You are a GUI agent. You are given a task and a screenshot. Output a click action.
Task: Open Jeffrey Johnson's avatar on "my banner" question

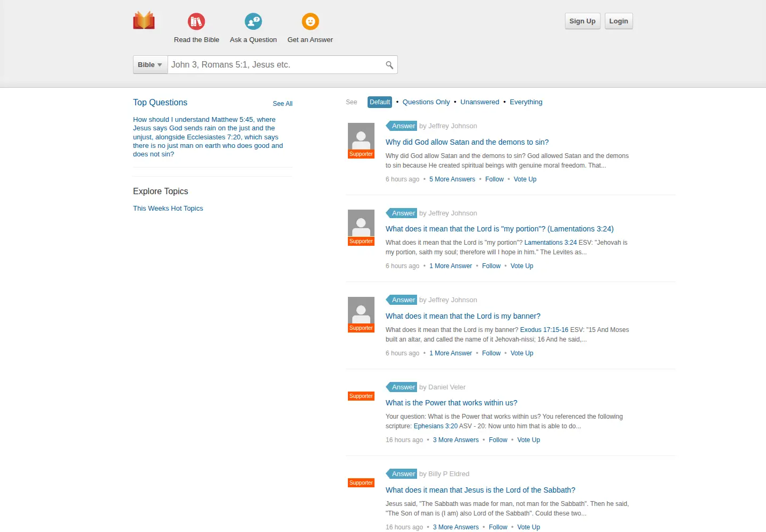361,310
